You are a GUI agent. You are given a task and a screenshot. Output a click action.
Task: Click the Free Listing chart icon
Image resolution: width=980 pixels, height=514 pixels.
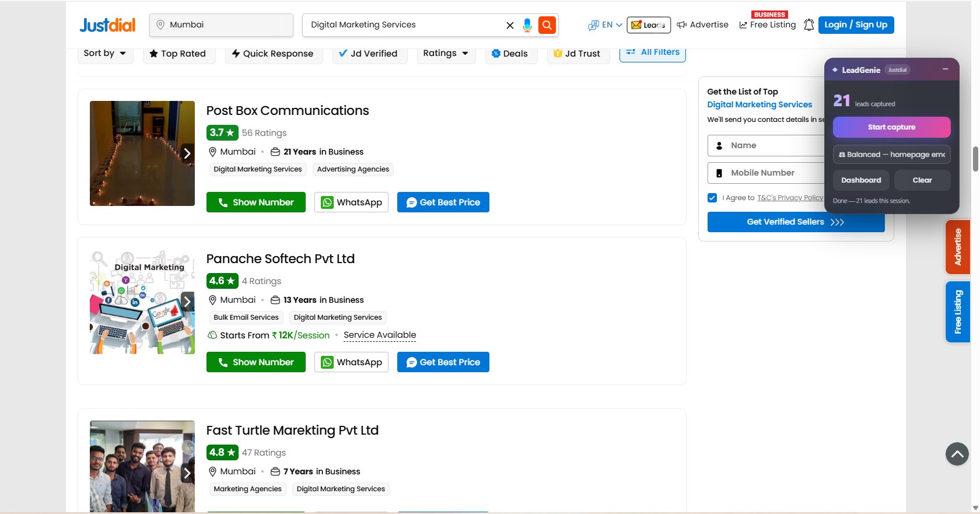[743, 25]
